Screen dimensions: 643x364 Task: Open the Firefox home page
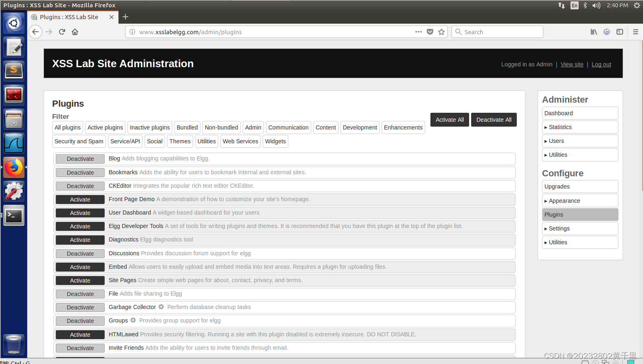click(x=75, y=32)
